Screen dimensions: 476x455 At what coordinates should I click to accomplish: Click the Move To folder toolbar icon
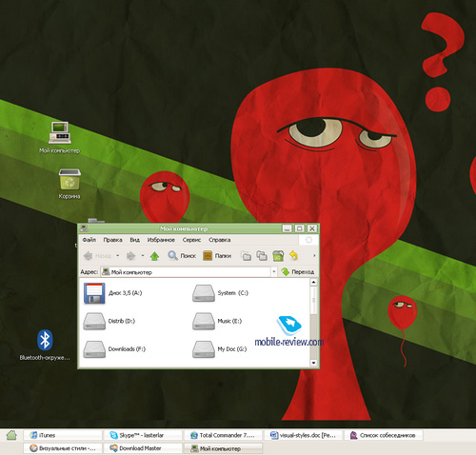tap(247, 256)
